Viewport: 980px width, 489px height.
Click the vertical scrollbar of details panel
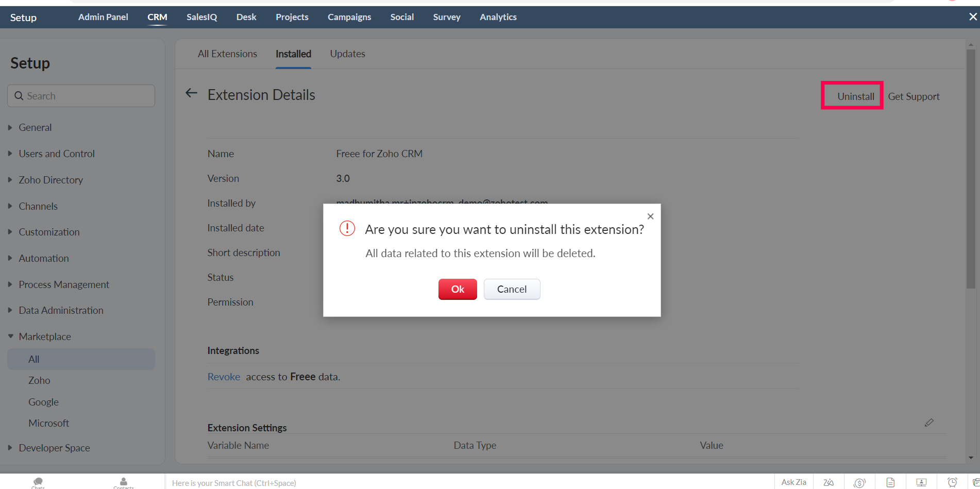[971, 169]
